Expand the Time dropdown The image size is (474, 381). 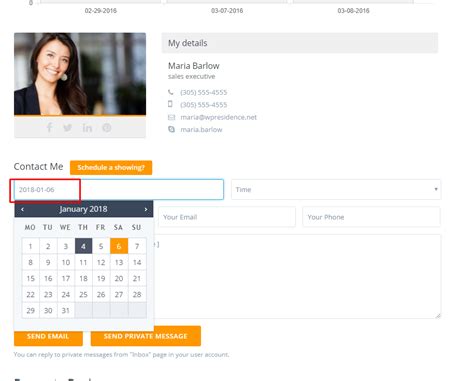[x=336, y=189]
